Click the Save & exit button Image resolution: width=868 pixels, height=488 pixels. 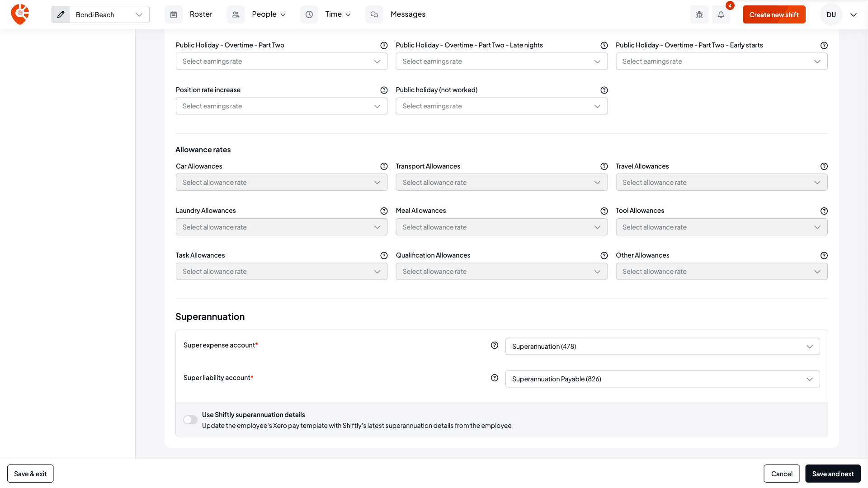30,474
